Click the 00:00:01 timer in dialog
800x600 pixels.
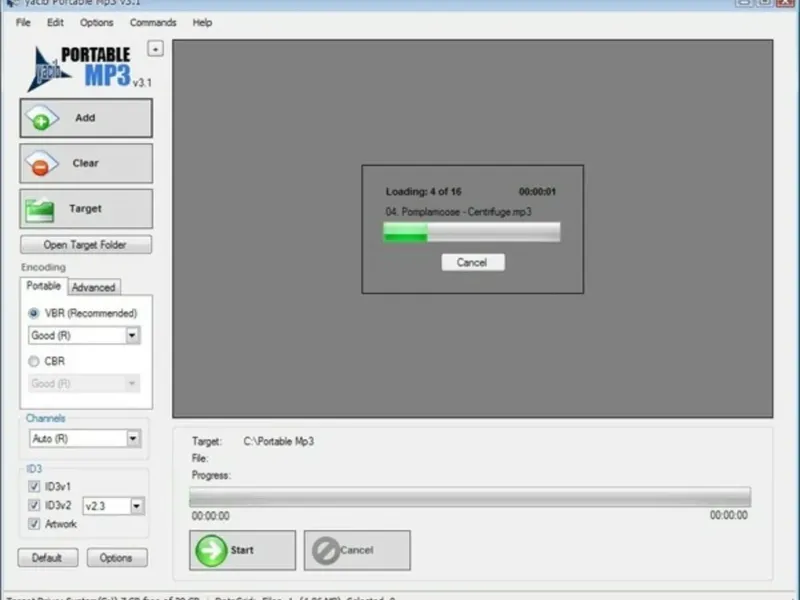[537, 192]
